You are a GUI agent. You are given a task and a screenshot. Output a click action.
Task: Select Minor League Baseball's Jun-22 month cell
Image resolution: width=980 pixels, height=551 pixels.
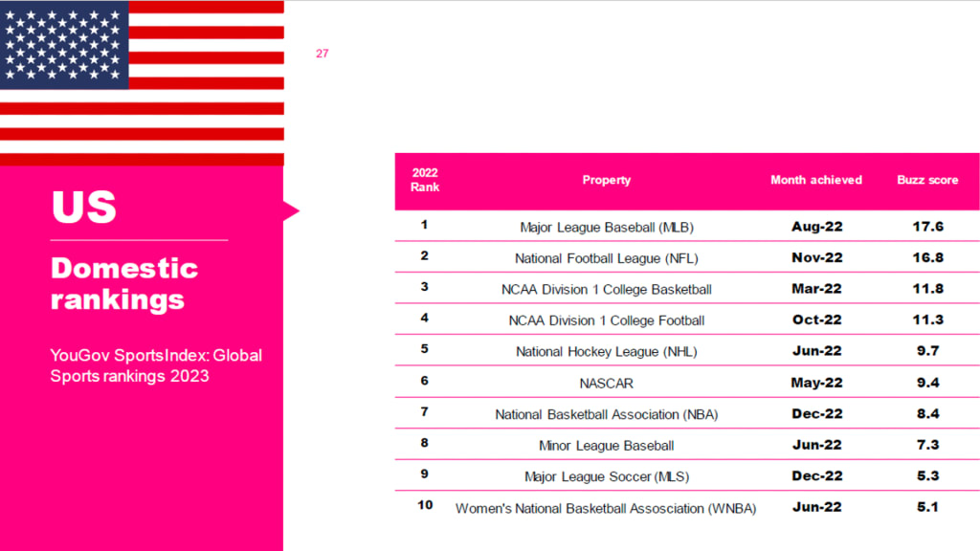tap(817, 445)
